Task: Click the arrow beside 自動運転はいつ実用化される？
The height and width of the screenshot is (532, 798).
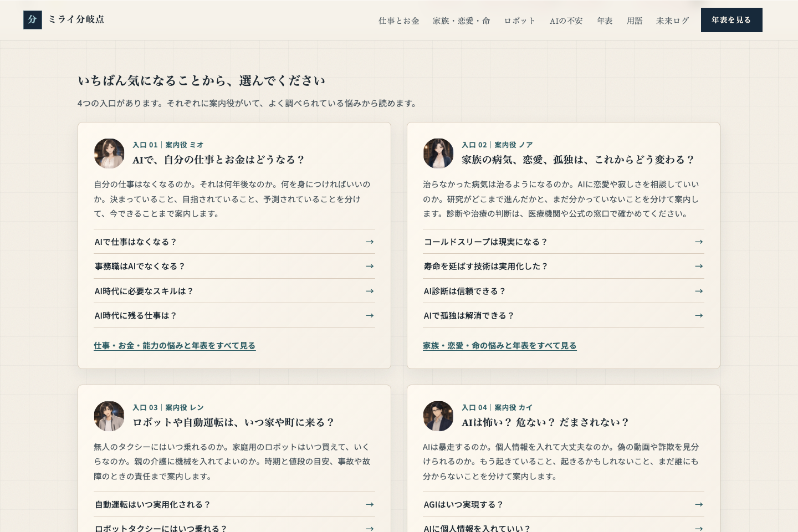Action: [x=370, y=504]
